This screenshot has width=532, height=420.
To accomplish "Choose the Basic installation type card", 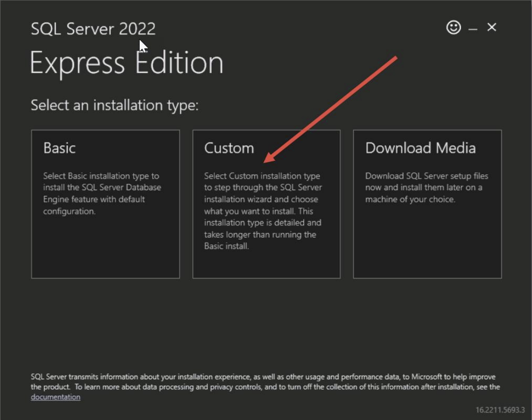I will pyautogui.click(x=106, y=204).
